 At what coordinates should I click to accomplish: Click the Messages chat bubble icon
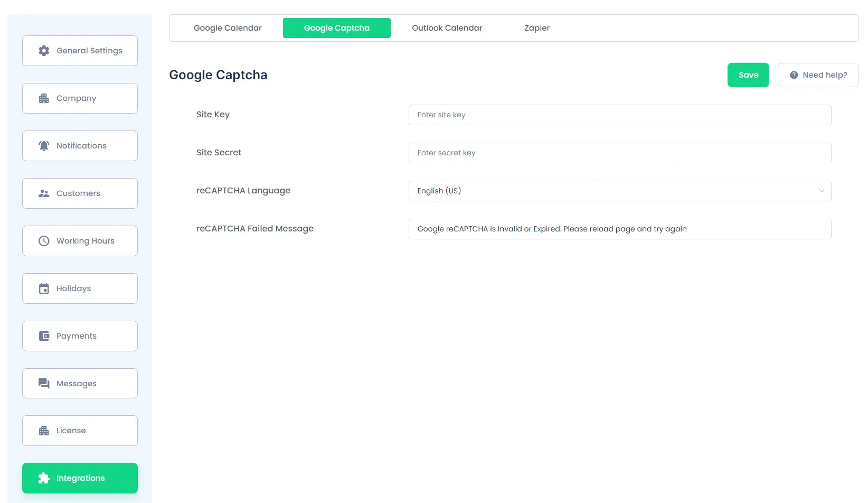pyautogui.click(x=44, y=384)
